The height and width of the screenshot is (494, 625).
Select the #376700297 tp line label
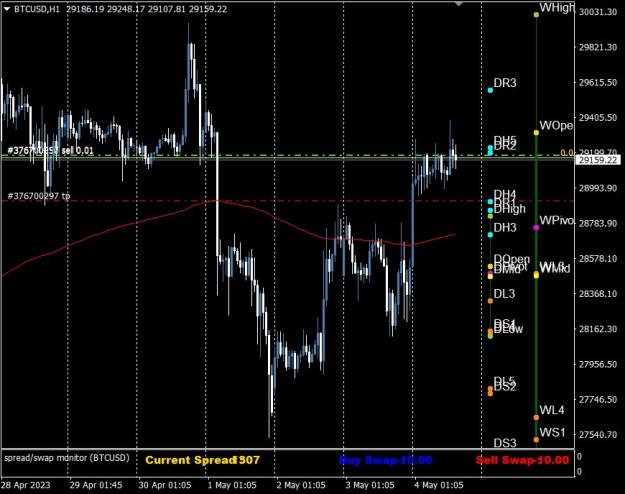39,196
